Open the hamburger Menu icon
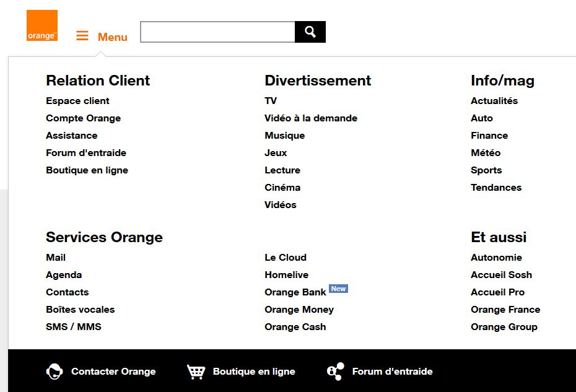The width and height of the screenshot is (576, 392). coord(82,35)
